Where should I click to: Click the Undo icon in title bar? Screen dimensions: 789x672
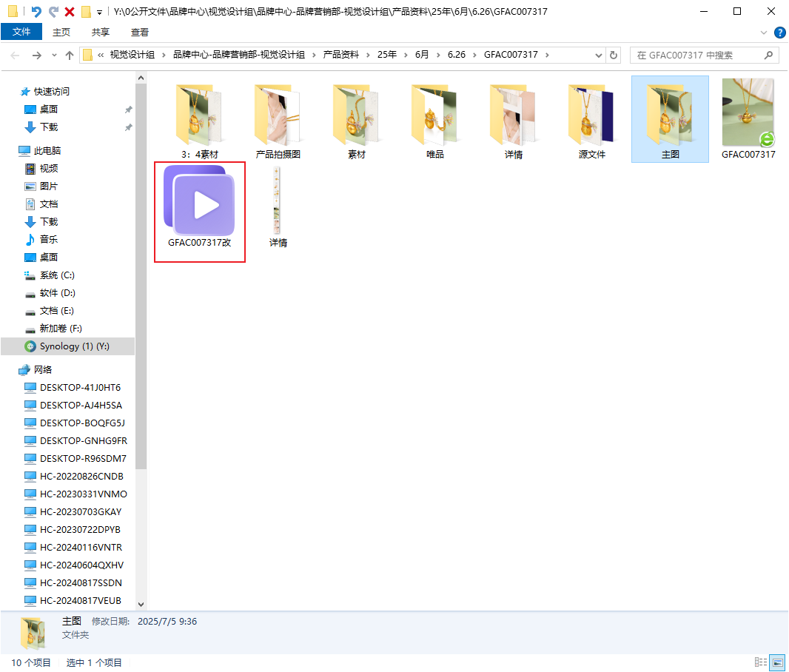[x=36, y=12]
